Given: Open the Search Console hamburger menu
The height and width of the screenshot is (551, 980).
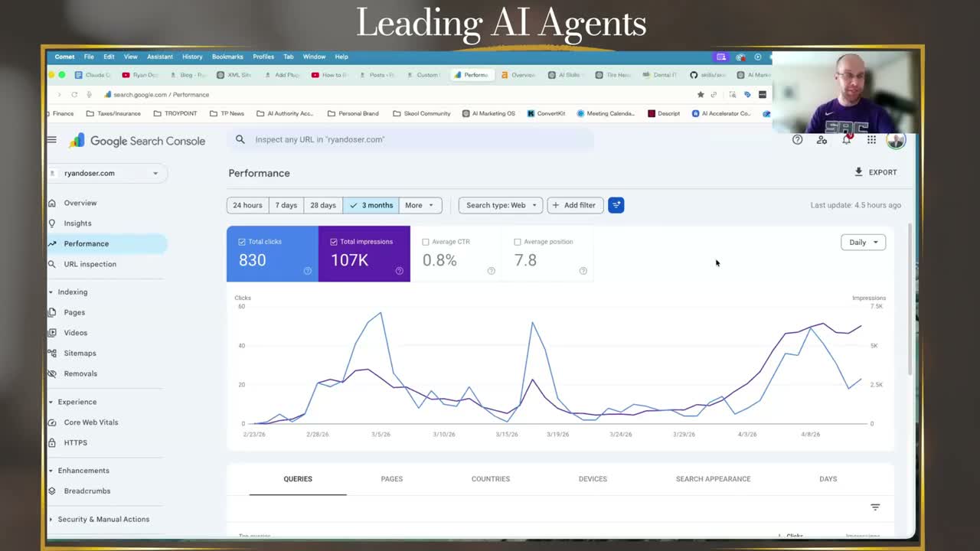Looking at the screenshot, I should (51, 140).
